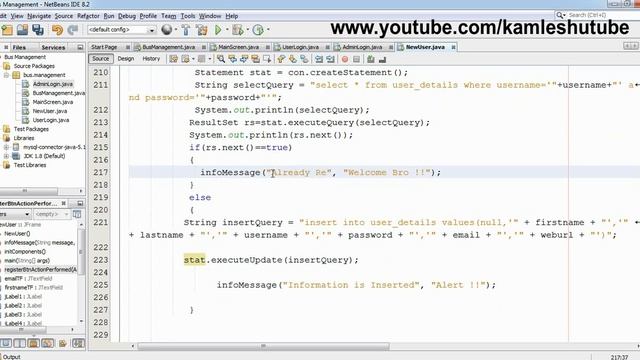640x360 pixels.
Task: Open the <empty> filter dropdown in Navigator
Action: 51,214
